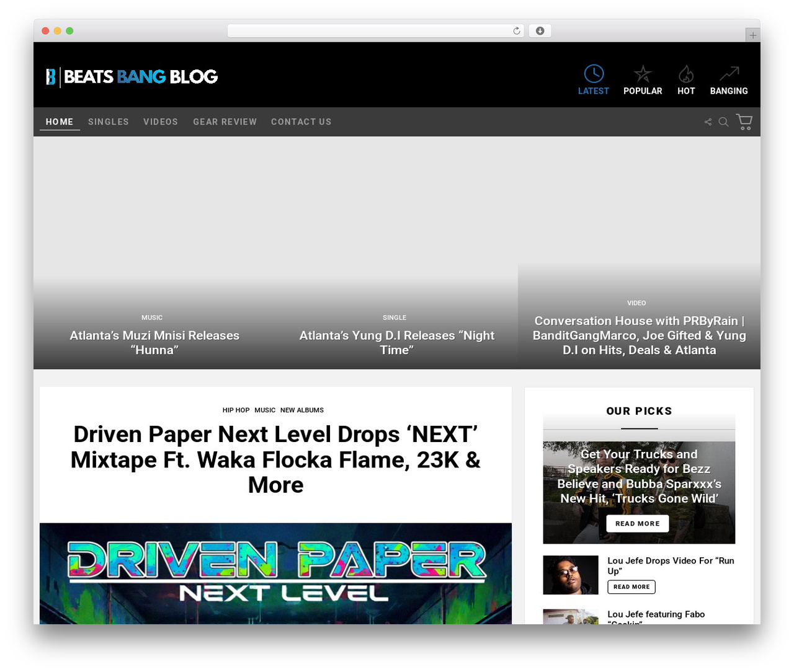Open the NEW ALBUMS category tag
The image size is (794, 672).
(302, 410)
